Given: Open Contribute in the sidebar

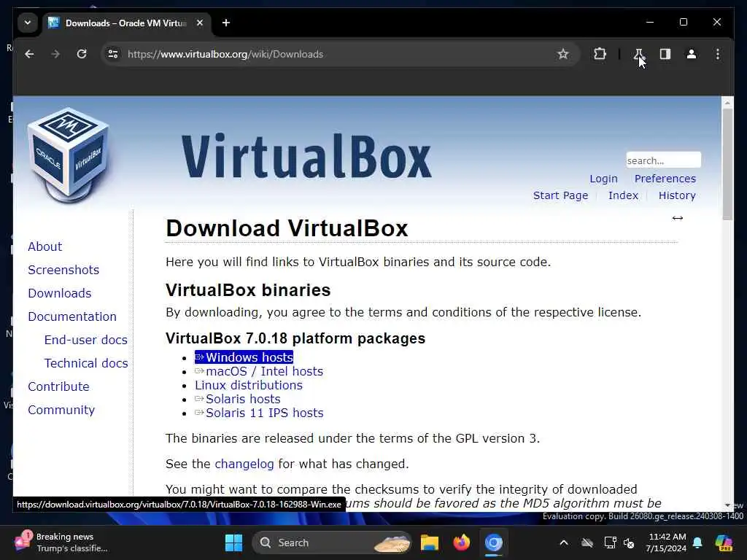Looking at the screenshot, I should tap(58, 386).
